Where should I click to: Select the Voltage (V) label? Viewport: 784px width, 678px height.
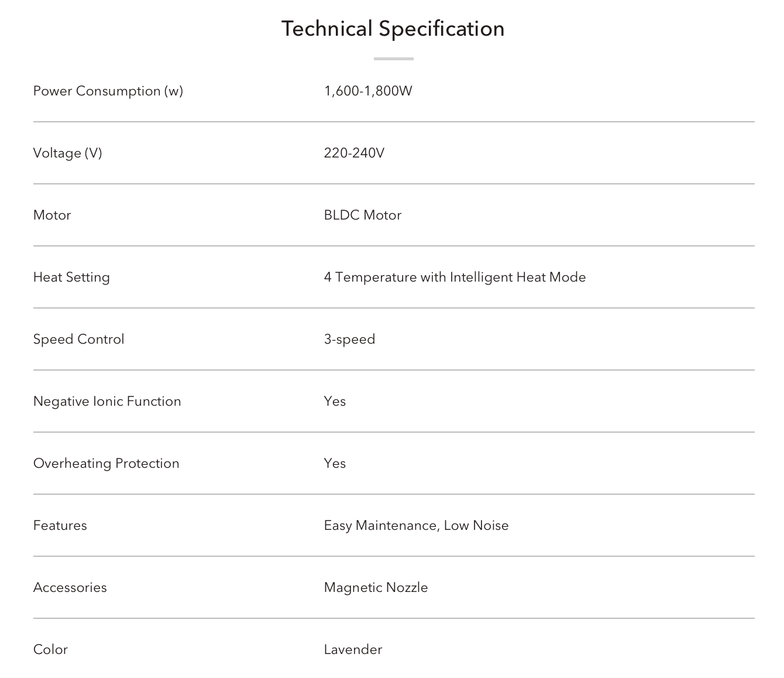tap(68, 153)
